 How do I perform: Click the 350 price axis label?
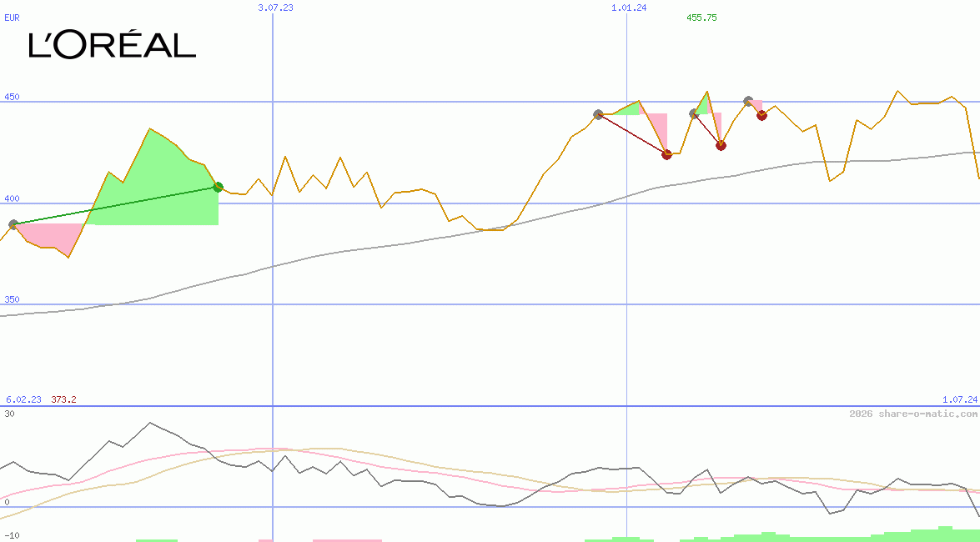12,299
